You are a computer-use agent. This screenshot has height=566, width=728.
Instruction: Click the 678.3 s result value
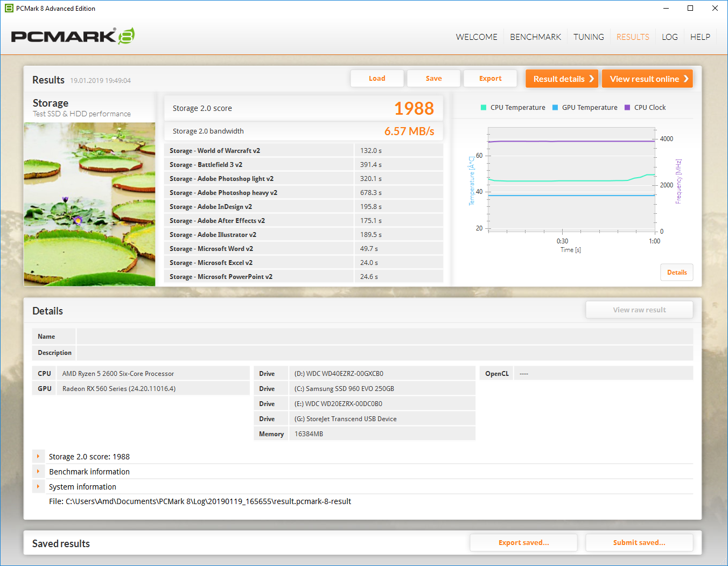371,193
